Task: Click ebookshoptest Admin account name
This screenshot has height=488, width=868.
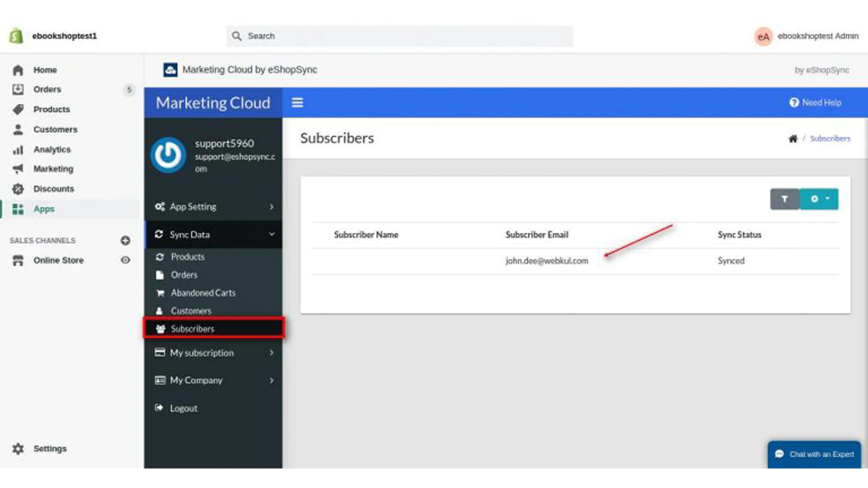Action: coord(818,36)
